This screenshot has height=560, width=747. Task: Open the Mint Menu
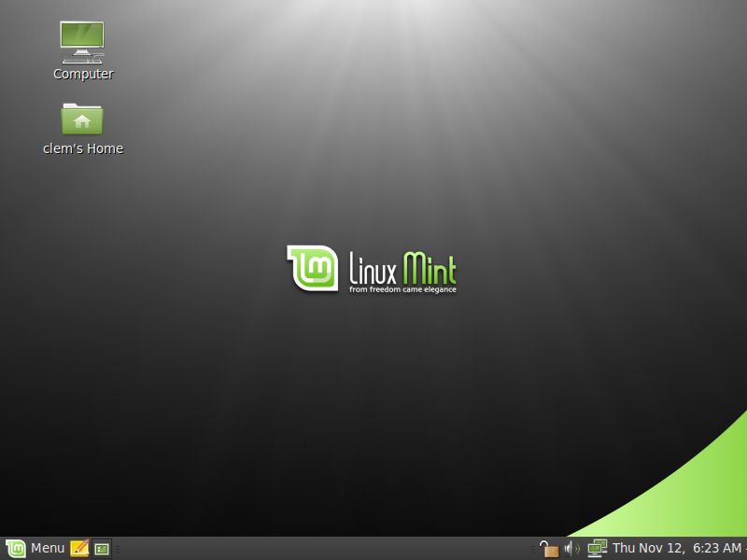pyautogui.click(x=28, y=548)
